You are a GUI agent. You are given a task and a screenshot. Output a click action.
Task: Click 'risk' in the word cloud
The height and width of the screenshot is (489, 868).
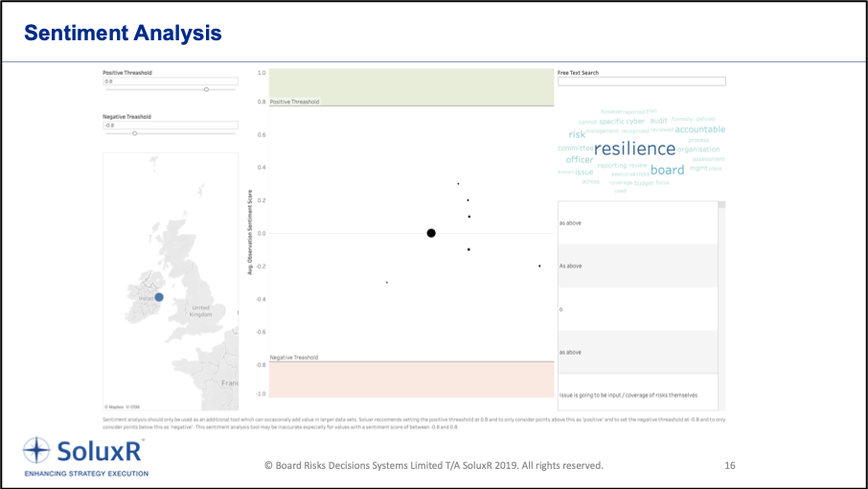pyautogui.click(x=577, y=134)
